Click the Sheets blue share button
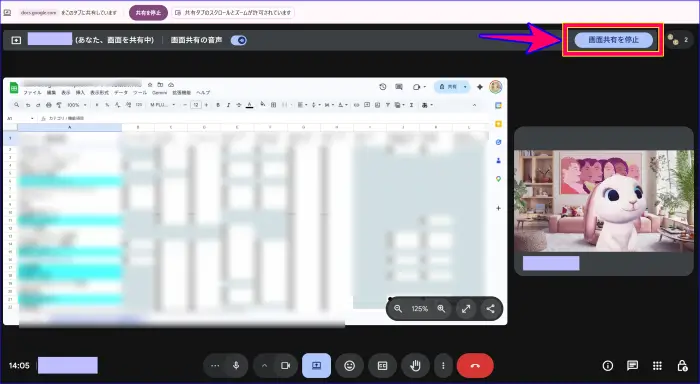Viewport: 700px width, 384px height. (448, 87)
